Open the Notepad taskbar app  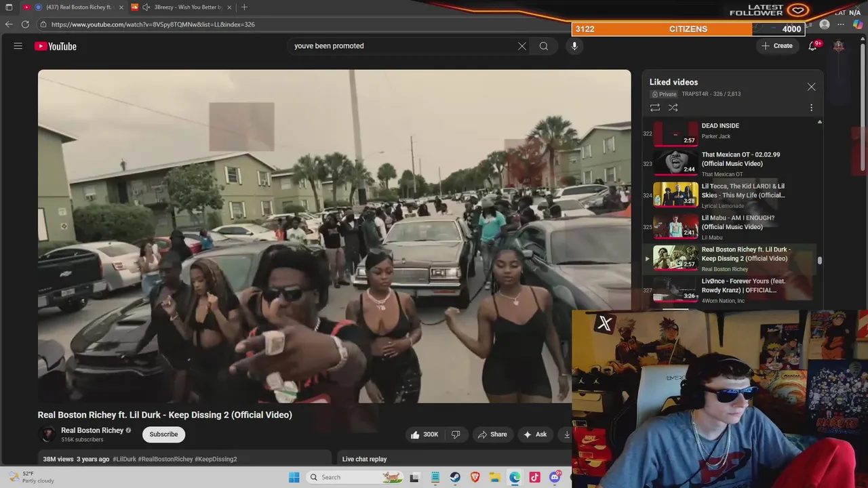pyautogui.click(x=435, y=477)
